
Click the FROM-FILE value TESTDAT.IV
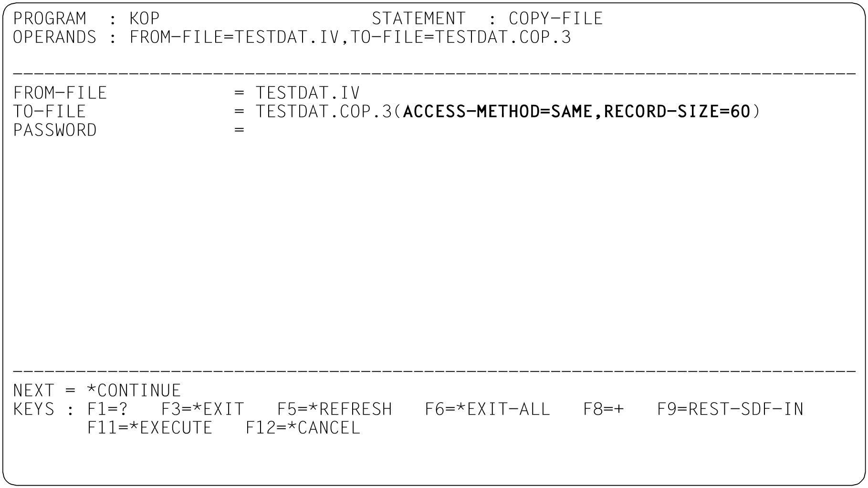(308, 93)
